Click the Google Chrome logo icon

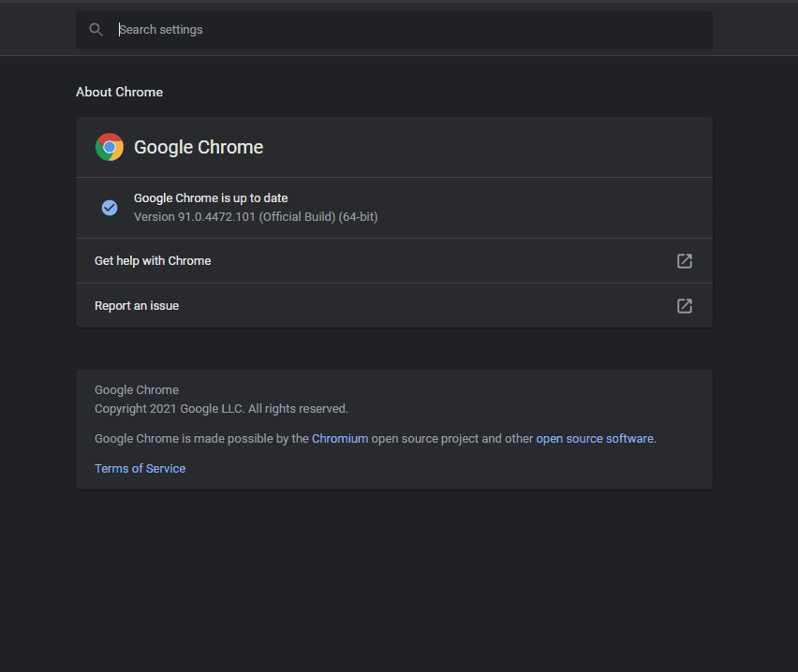tap(110, 147)
